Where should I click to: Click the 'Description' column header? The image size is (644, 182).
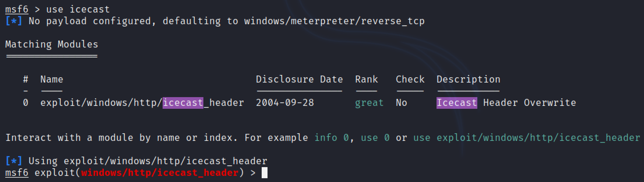468,79
